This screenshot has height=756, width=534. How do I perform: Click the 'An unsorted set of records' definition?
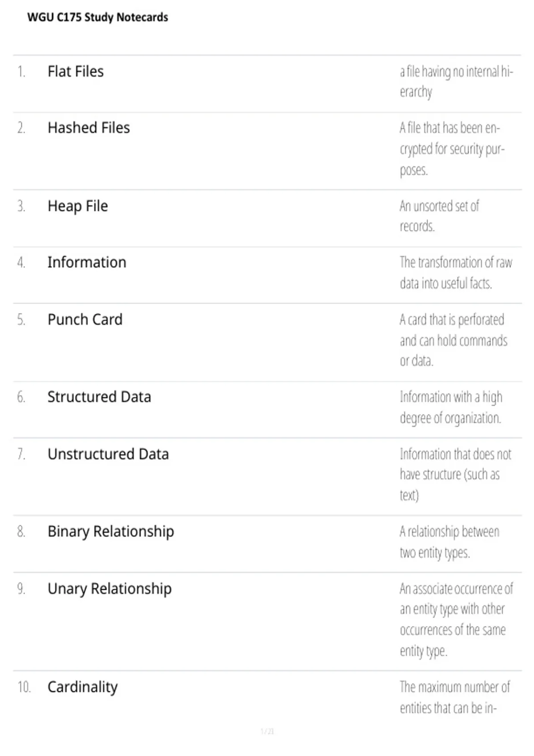coord(439,216)
